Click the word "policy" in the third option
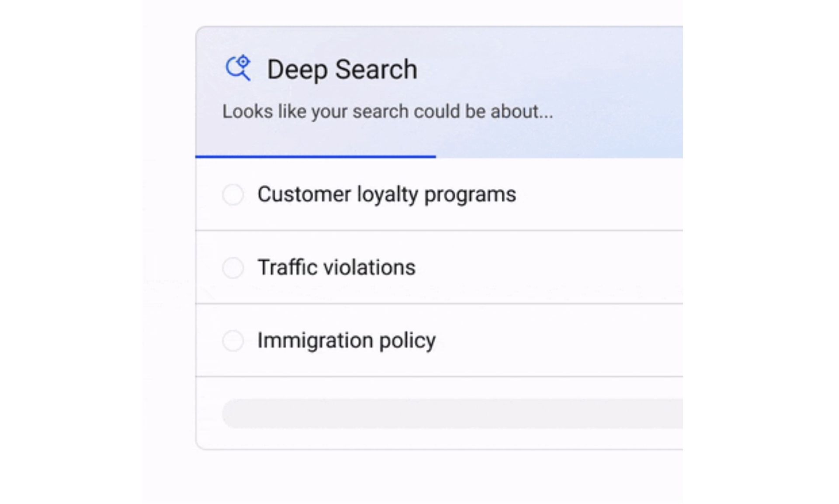The height and width of the screenshot is (504, 839). 407,340
